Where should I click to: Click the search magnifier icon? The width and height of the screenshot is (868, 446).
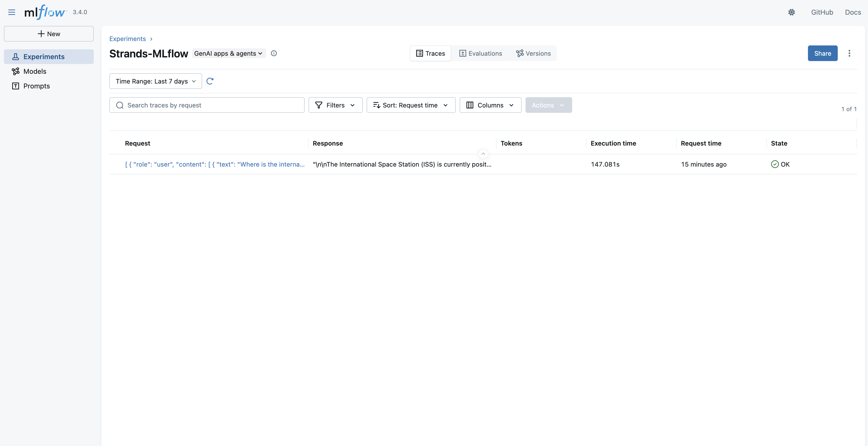pyautogui.click(x=120, y=105)
